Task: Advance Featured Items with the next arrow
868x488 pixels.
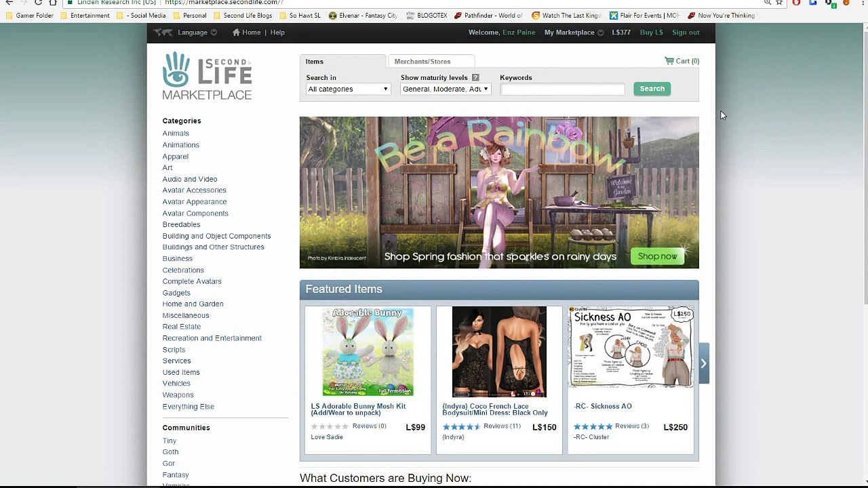Action: [703, 363]
